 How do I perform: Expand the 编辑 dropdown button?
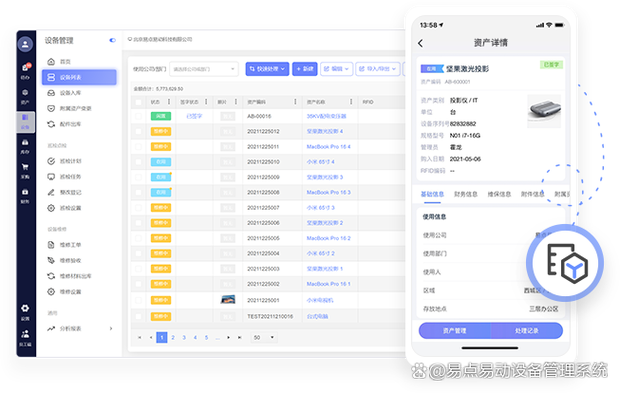tap(336, 69)
